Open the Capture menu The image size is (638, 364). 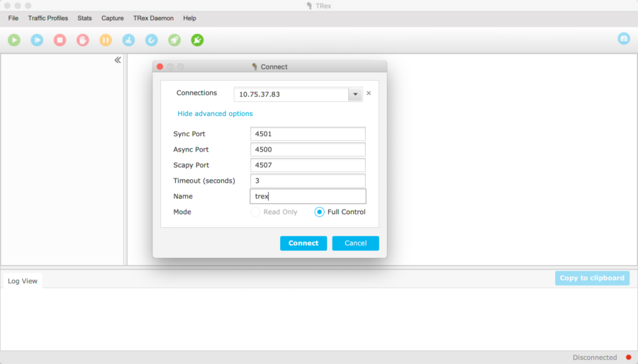coord(112,18)
